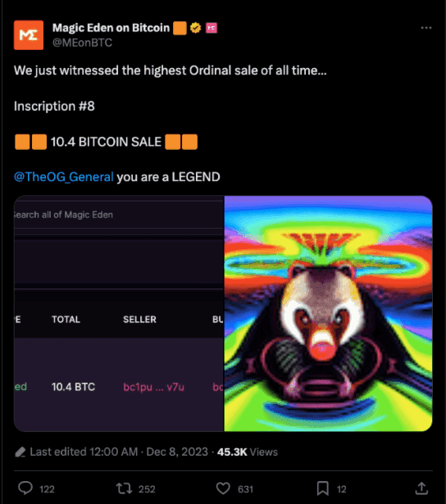Like the tweet with heart icon

[x=223, y=488]
